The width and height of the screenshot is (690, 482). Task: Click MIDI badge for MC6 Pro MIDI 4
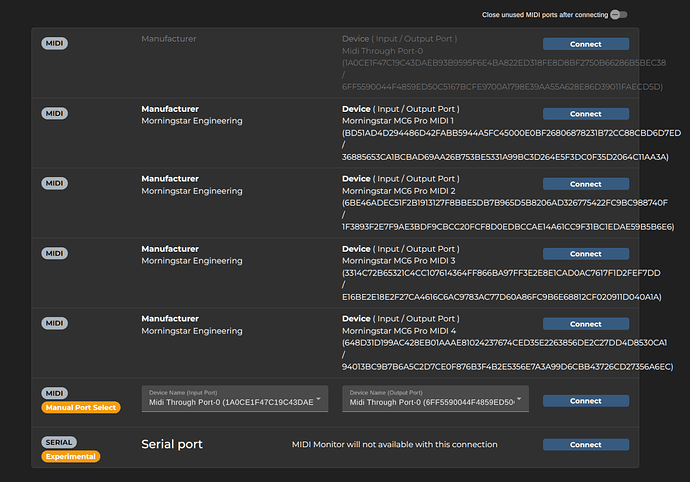(x=55, y=323)
